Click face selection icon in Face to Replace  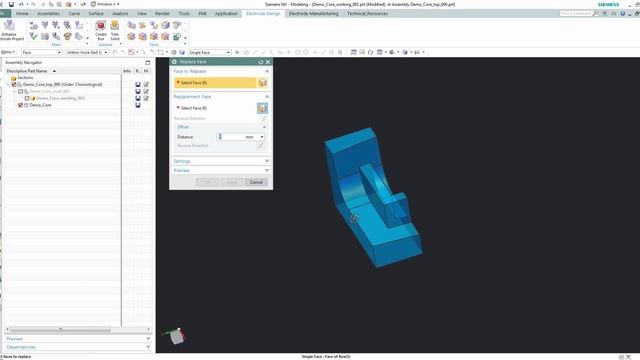pos(262,83)
